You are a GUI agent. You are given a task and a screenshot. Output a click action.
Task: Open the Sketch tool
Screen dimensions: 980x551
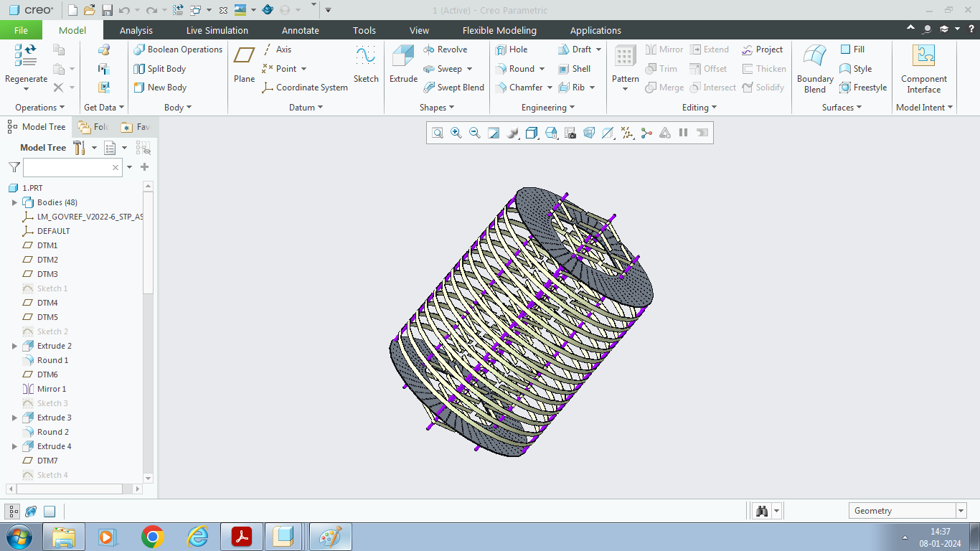366,64
